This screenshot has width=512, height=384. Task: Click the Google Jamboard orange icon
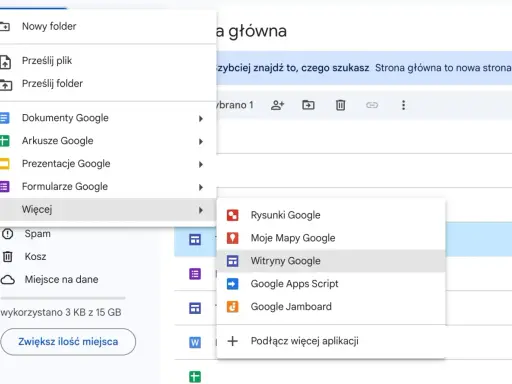232,307
